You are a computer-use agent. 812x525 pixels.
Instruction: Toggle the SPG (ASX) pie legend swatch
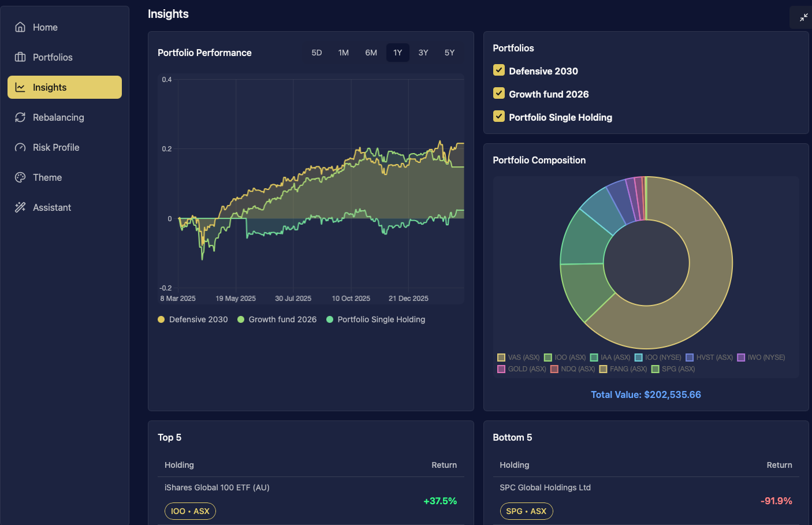click(655, 369)
